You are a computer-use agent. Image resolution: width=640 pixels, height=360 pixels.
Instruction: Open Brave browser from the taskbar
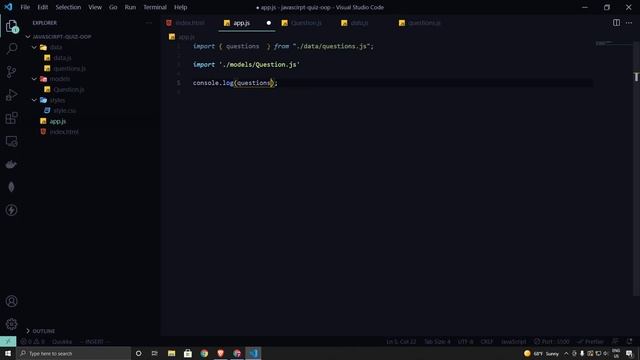(220, 353)
